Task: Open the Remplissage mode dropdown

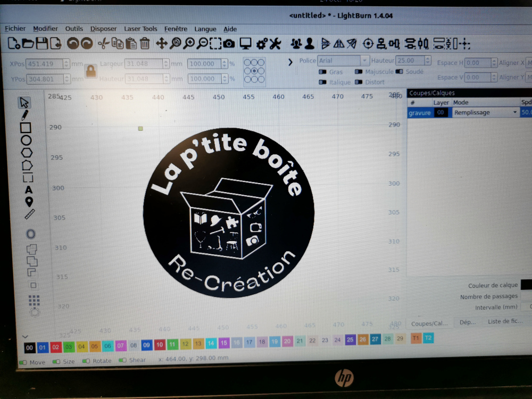Action: [x=485, y=113]
